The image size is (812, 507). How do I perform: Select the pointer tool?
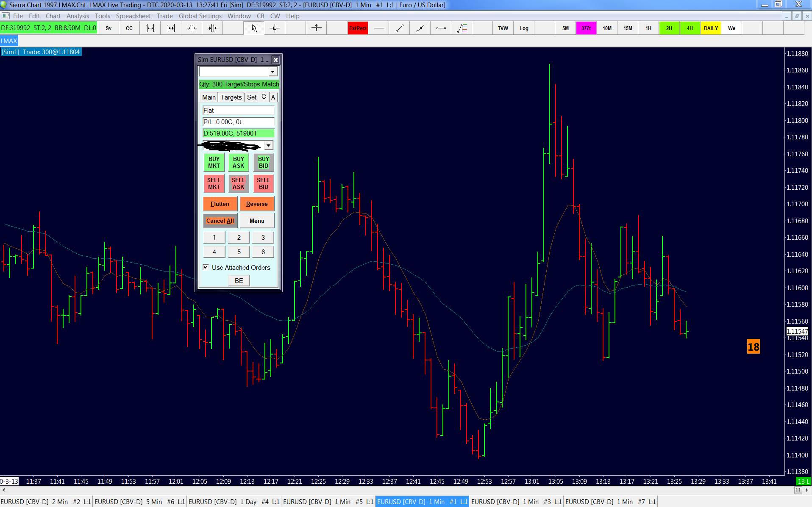[254, 28]
